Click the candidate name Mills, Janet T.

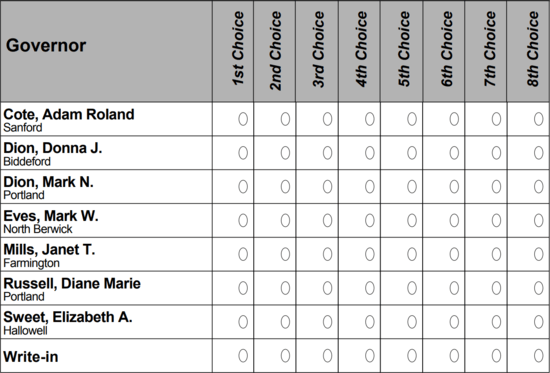49,249
